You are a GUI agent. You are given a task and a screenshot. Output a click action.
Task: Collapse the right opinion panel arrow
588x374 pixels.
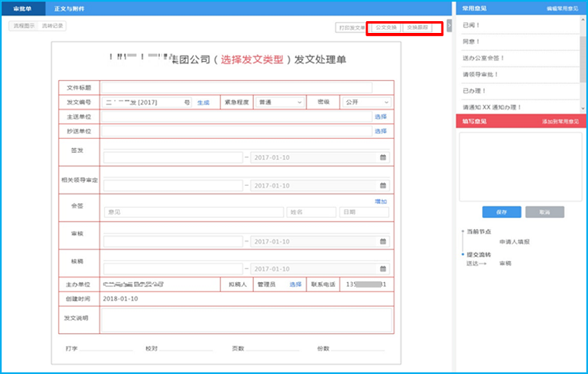[x=449, y=27]
